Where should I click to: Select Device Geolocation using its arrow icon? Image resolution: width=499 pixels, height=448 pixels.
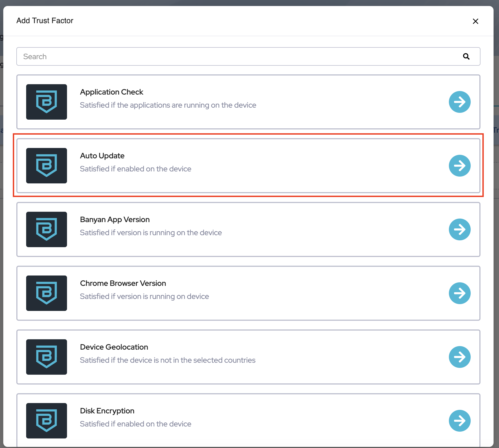click(460, 357)
